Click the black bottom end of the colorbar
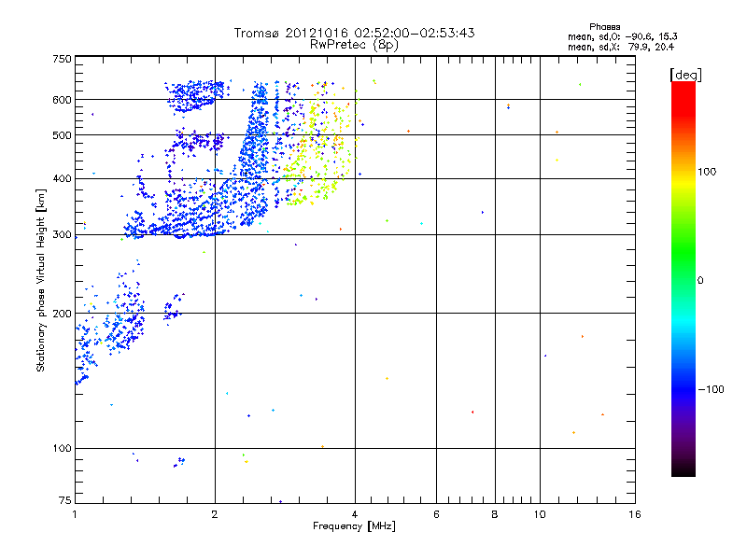 pyautogui.click(x=684, y=469)
